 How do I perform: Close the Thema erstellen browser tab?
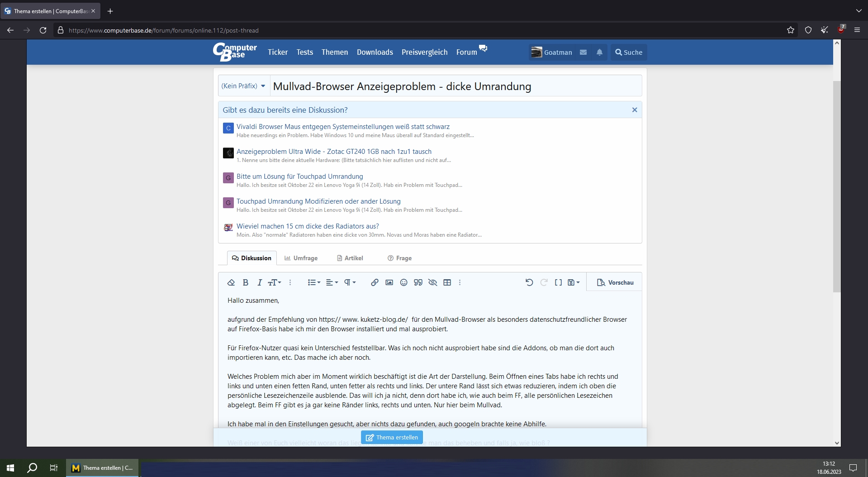[x=93, y=11]
